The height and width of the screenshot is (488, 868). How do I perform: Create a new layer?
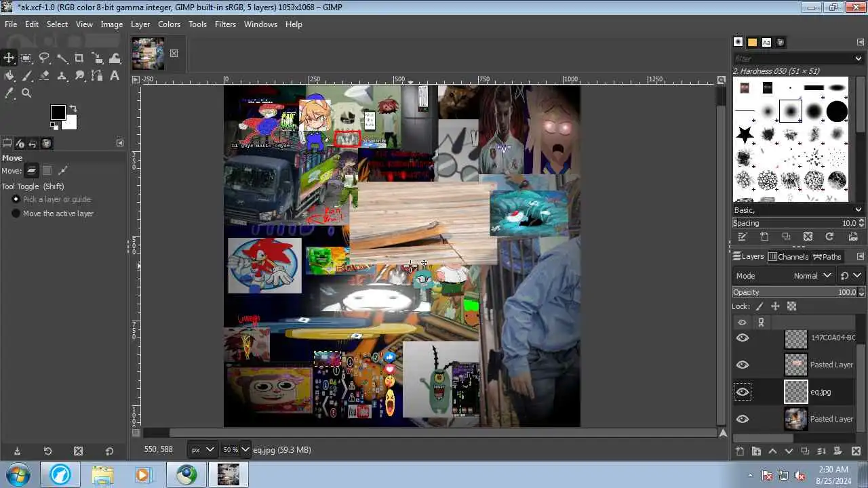[740, 451]
